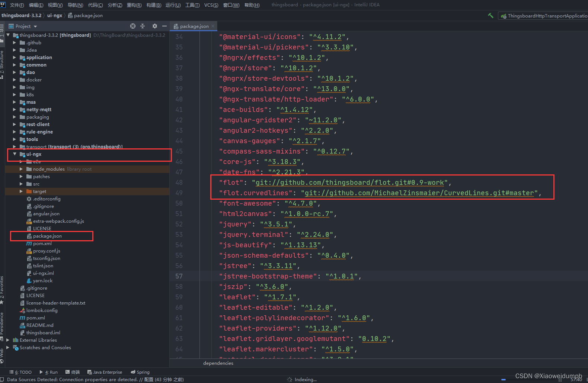Collapse the thingsboard-3.3.2 root project node
This screenshot has width=588, height=383.
click(x=8, y=35)
